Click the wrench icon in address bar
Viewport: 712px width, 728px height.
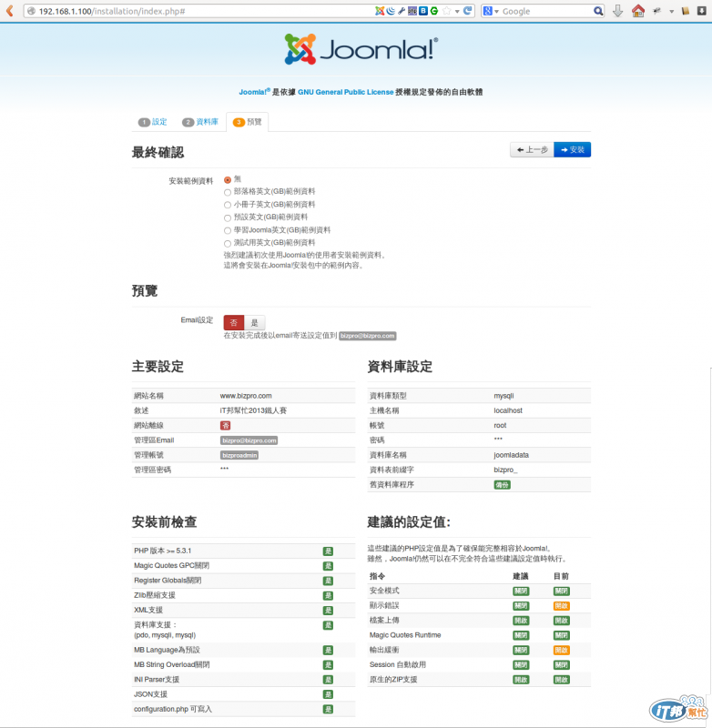coord(402,11)
